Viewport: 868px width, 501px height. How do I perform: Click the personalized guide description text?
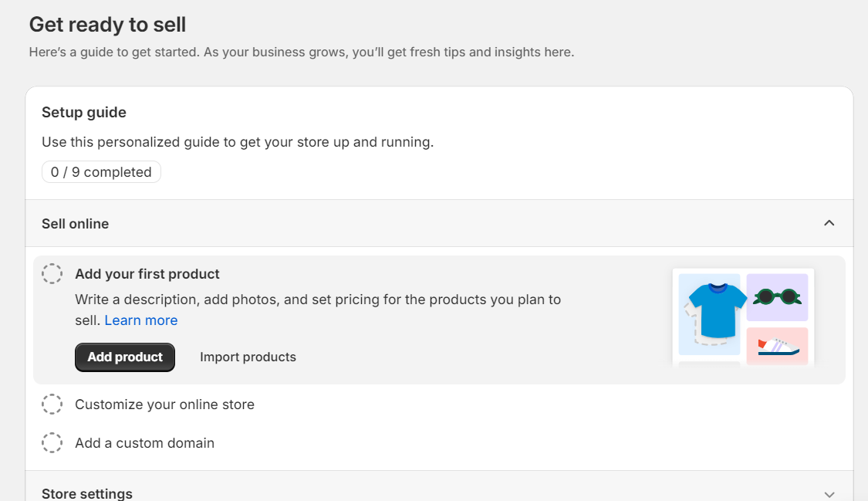pyautogui.click(x=238, y=142)
